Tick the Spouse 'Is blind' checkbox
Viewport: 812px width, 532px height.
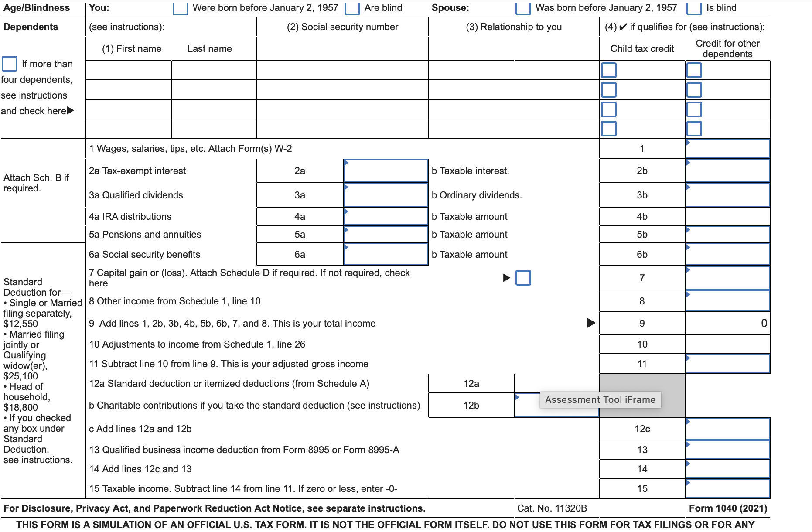tap(694, 8)
